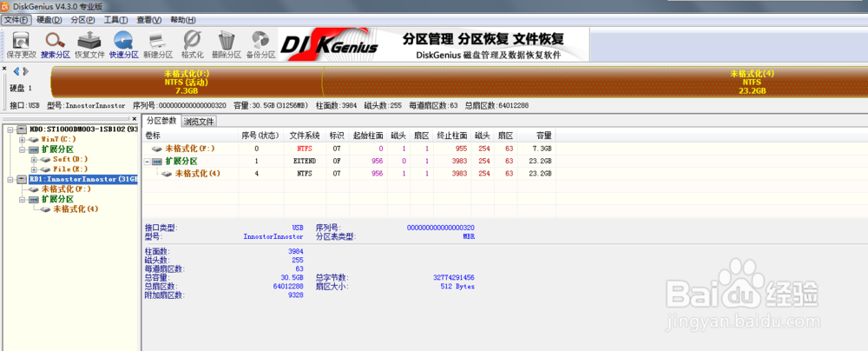
Task: Click the serial number 000000000000000320 value
Action: [x=441, y=228]
